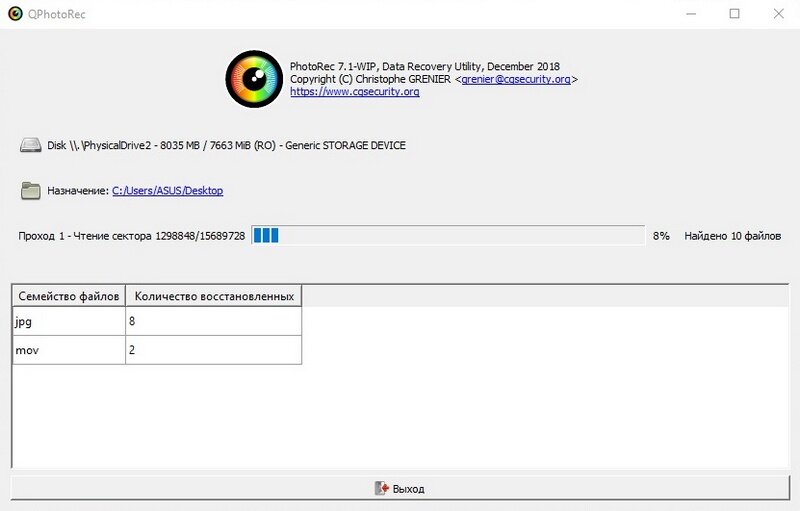This screenshot has width=800, height=511.
Task: Select the mov file family cell
Action: coord(69,350)
